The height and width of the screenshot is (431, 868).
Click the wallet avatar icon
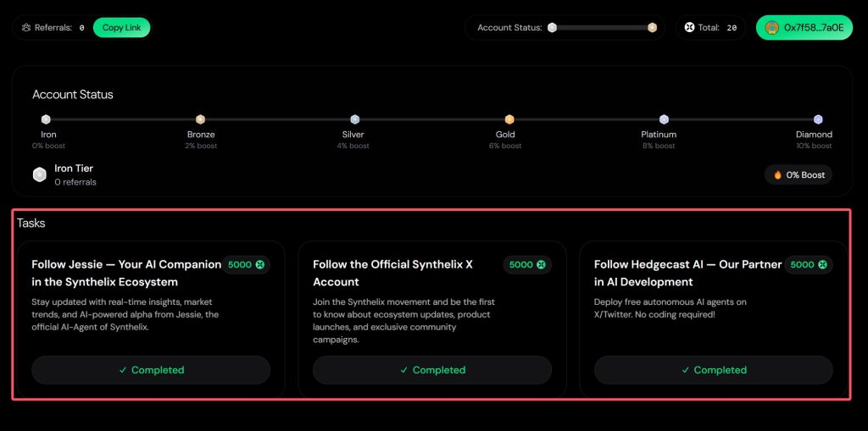(x=771, y=28)
